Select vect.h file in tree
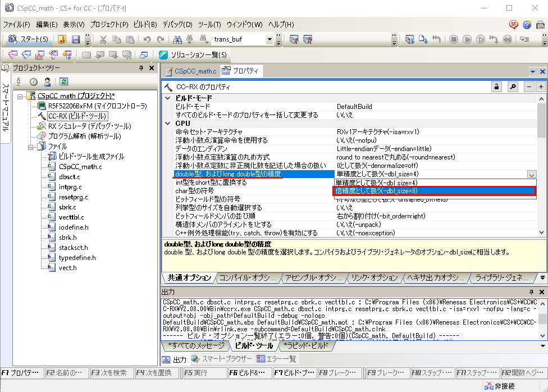Viewport: 548px width, 392px height. pyautogui.click(x=67, y=268)
